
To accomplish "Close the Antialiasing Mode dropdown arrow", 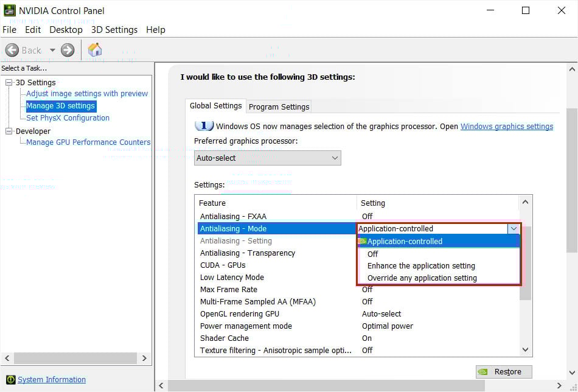I will [514, 229].
